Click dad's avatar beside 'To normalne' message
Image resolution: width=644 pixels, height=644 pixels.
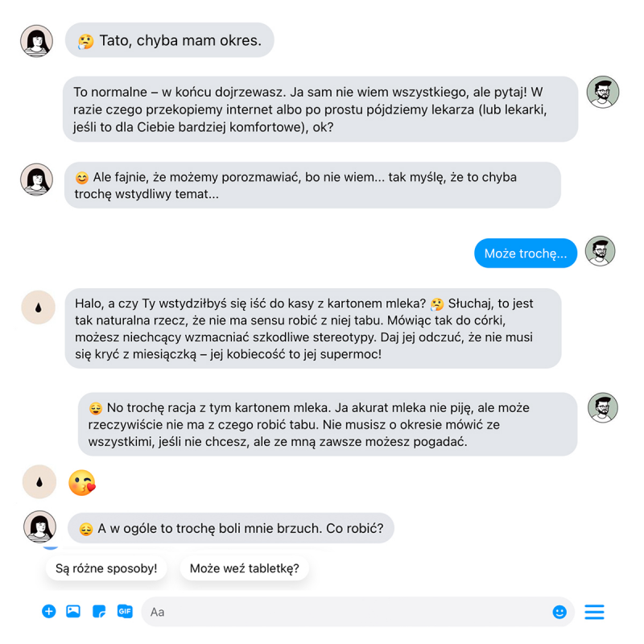point(603,93)
